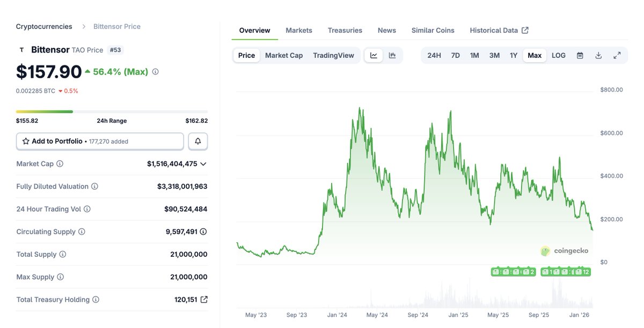
Task: Set chart range to 24H
Action: click(434, 55)
